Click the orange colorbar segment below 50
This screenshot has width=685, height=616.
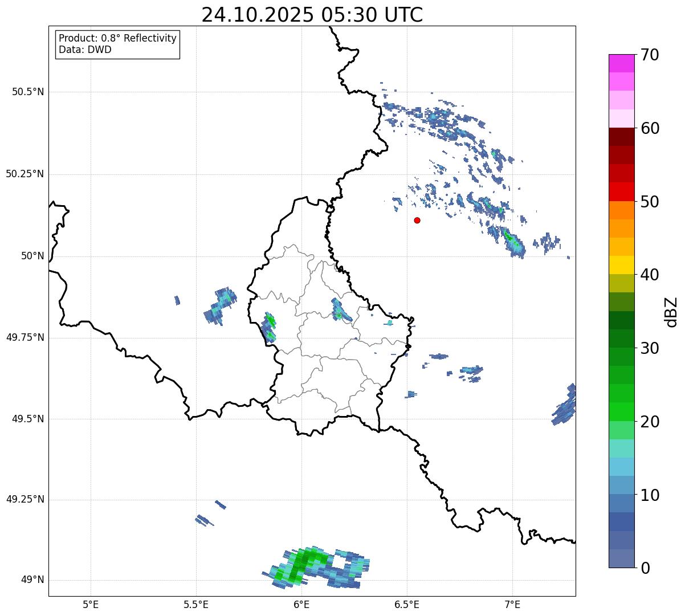click(x=621, y=210)
